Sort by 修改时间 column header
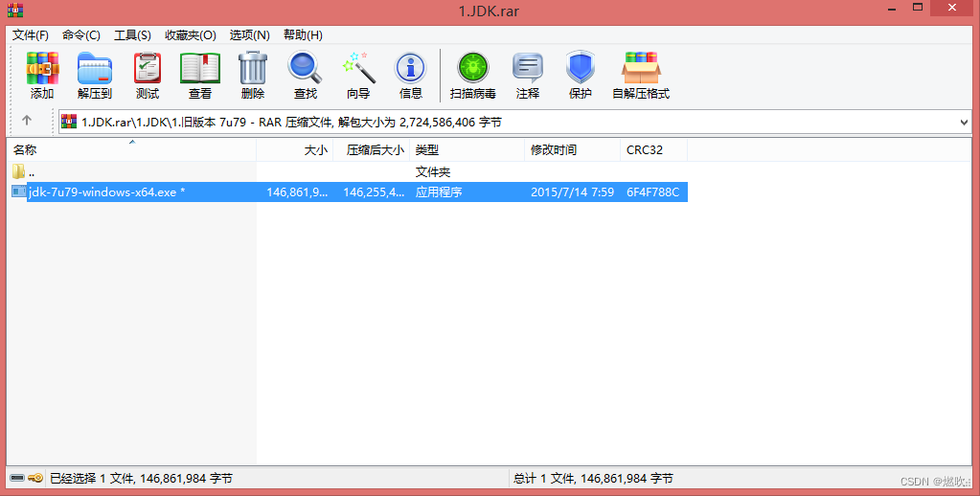 pos(572,150)
